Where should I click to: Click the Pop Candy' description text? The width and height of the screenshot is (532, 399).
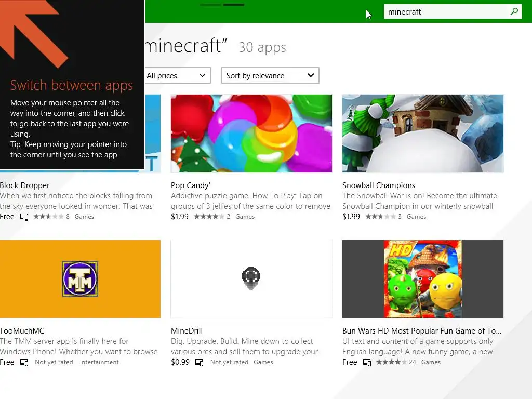coord(250,201)
